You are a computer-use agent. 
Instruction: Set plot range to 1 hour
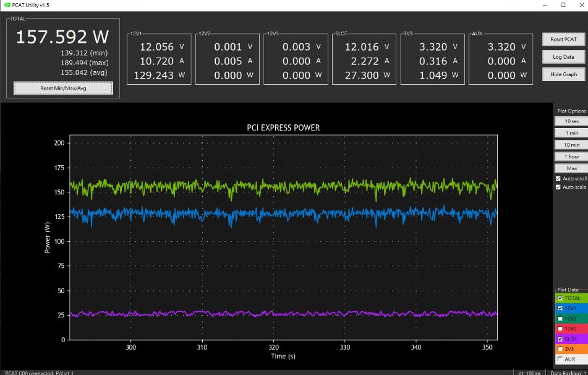click(x=571, y=157)
